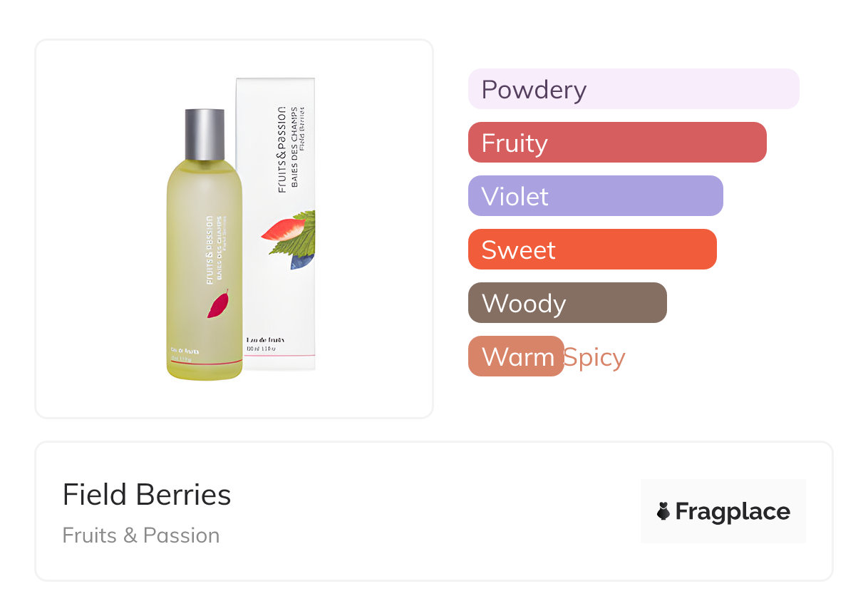868x616 pixels.
Task: Choose the orange Sweet accord bar
Action: [591, 250]
